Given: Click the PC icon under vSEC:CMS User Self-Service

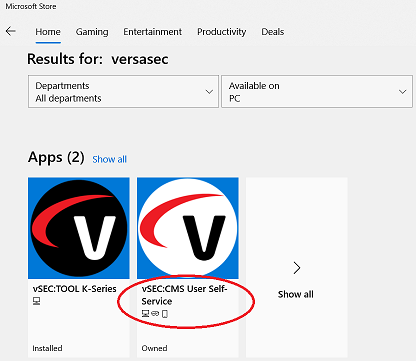Looking at the screenshot, I should coord(145,314).
